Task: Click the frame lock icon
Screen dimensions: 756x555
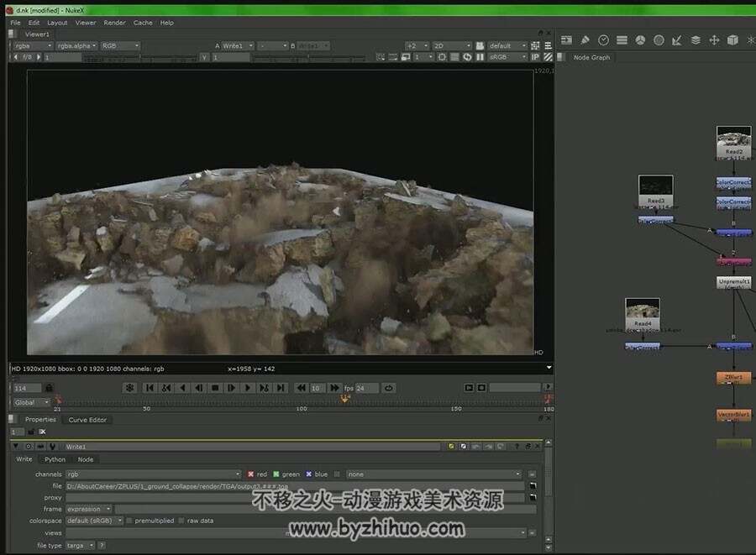Action: tap(49, 388)
